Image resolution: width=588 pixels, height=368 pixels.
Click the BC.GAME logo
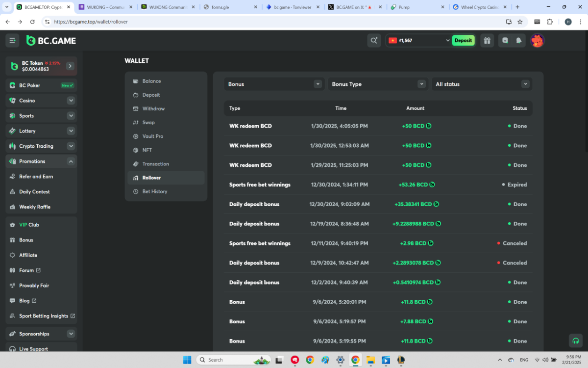[x=51, y=41]
